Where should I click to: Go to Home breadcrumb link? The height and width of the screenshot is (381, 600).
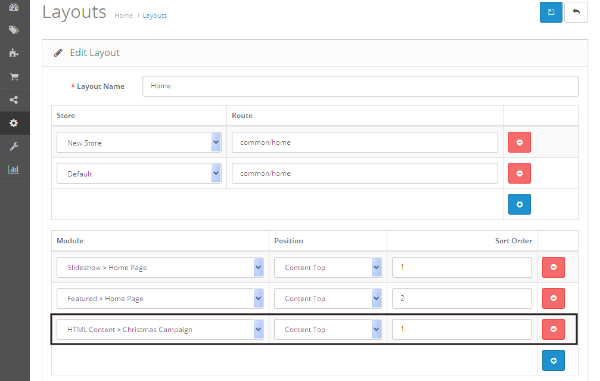tap(124, 16)
